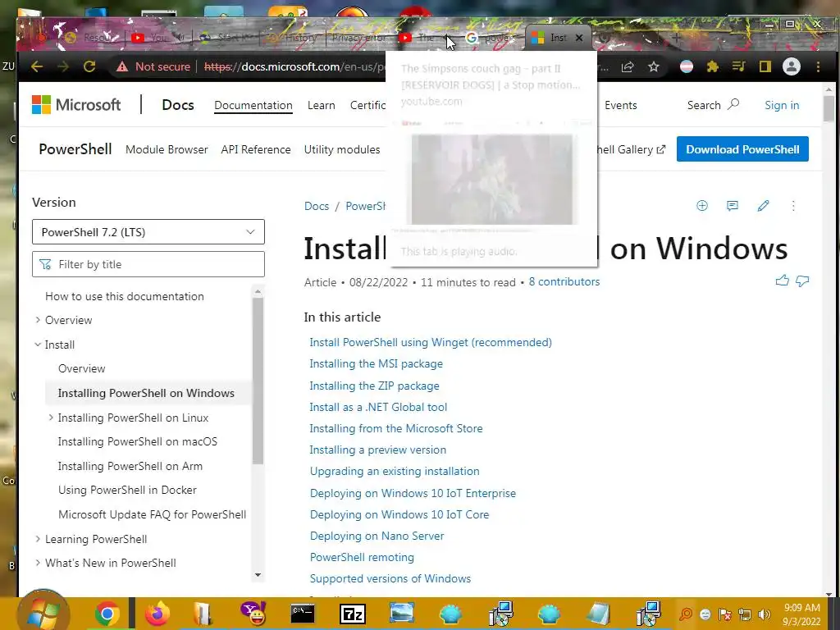Viewport: 840px width, 630px height.
Task: Click the Not secure warning triangle
Action: click(x=123, y=66)
